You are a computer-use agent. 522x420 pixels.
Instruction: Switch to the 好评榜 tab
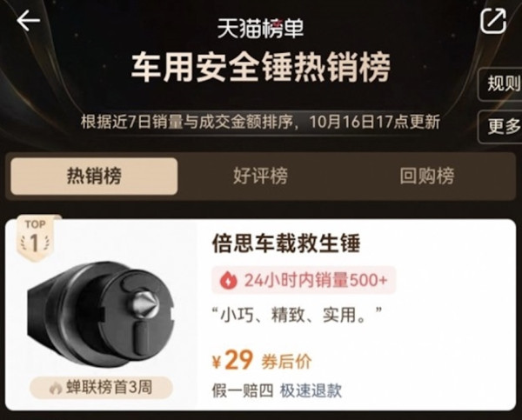pos(260,176)
